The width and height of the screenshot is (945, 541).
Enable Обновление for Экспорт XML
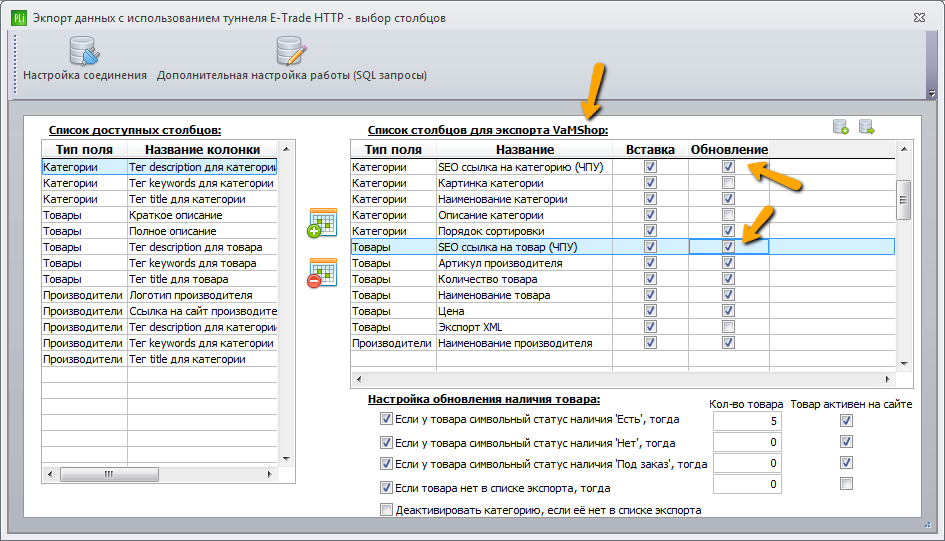[729, 327]
